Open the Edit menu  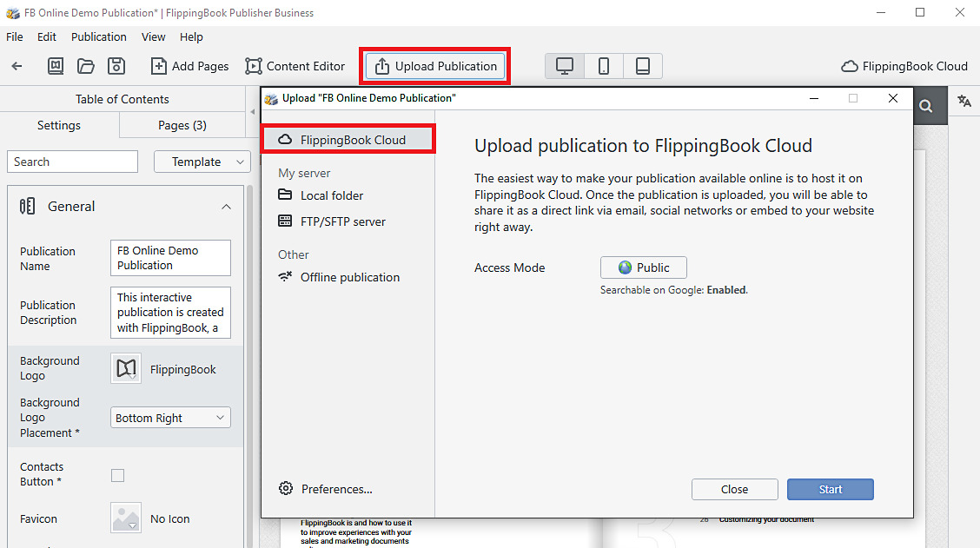coord(47,36)
